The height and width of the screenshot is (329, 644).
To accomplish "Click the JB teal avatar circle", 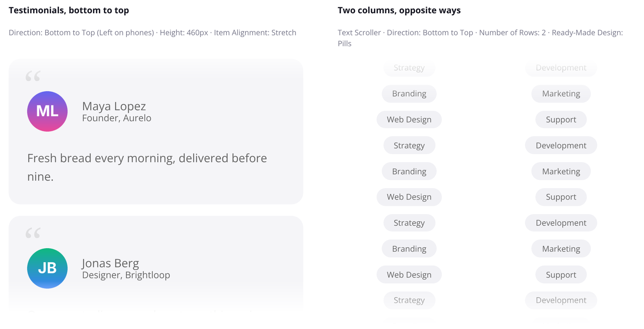I will click(x=47, y=268).
